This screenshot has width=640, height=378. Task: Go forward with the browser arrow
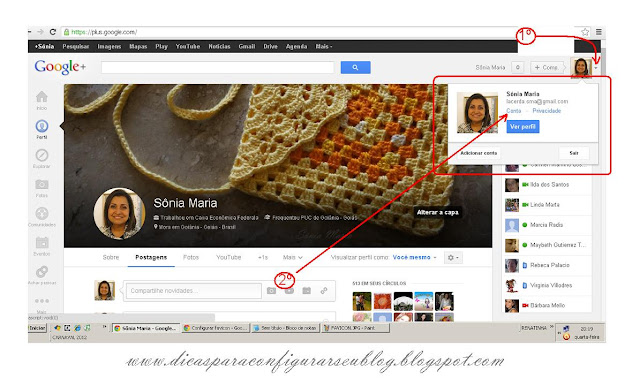pos(40,32)
